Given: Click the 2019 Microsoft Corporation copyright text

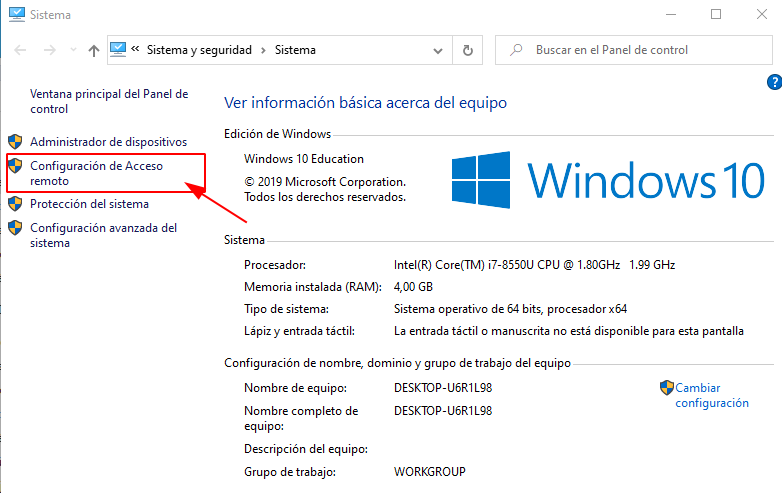Looking at the screenshot, I should [x=325, y=189].
